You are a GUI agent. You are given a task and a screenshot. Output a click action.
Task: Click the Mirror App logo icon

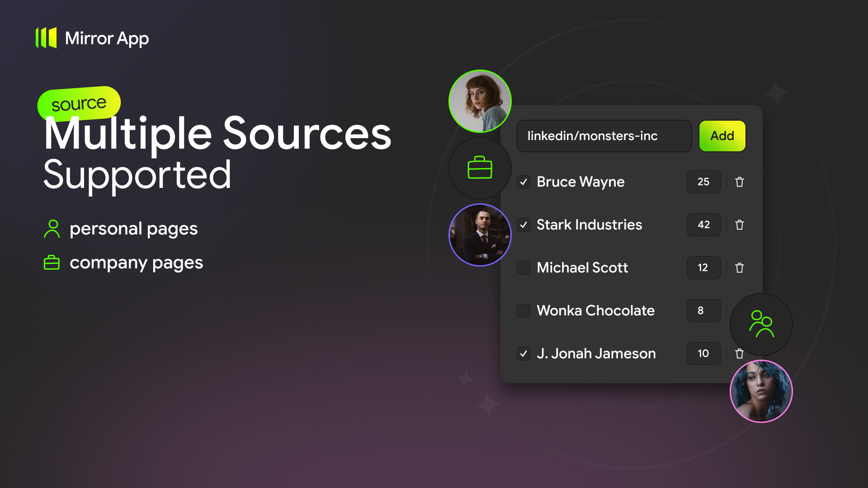(x=46, y=38)
